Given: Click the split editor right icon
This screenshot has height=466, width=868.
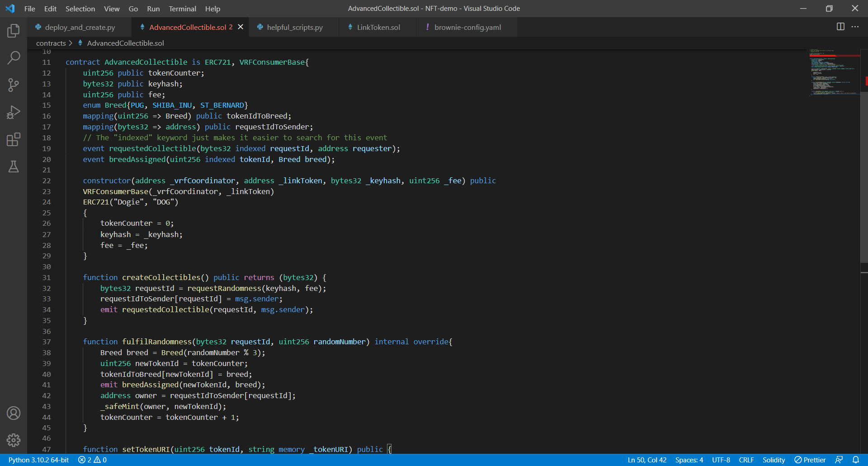Looking at the screenshot, I should click(x=840, y=27).
